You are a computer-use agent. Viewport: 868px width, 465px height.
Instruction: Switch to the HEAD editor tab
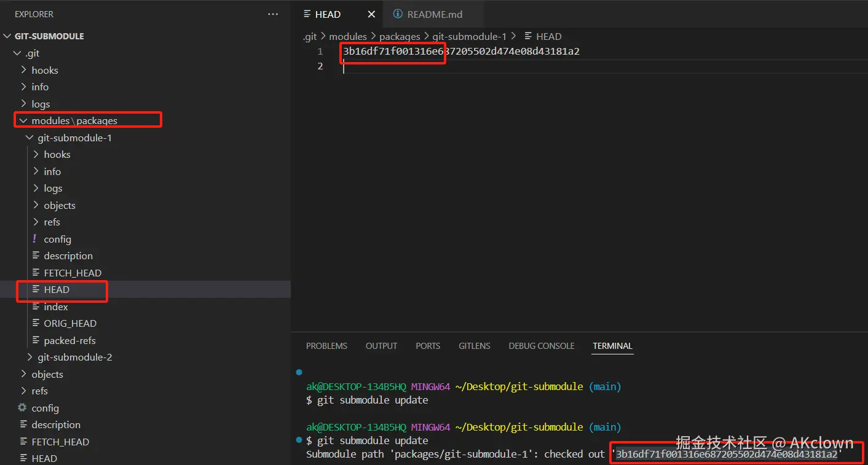click(x=337, y=14)
